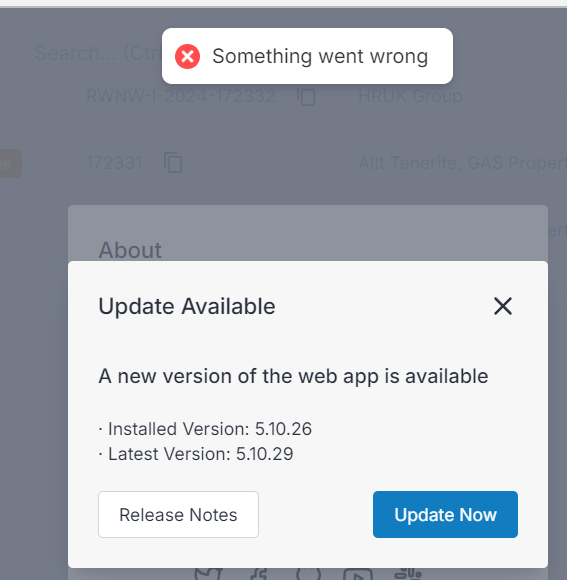Click the Update Now button

445,514
